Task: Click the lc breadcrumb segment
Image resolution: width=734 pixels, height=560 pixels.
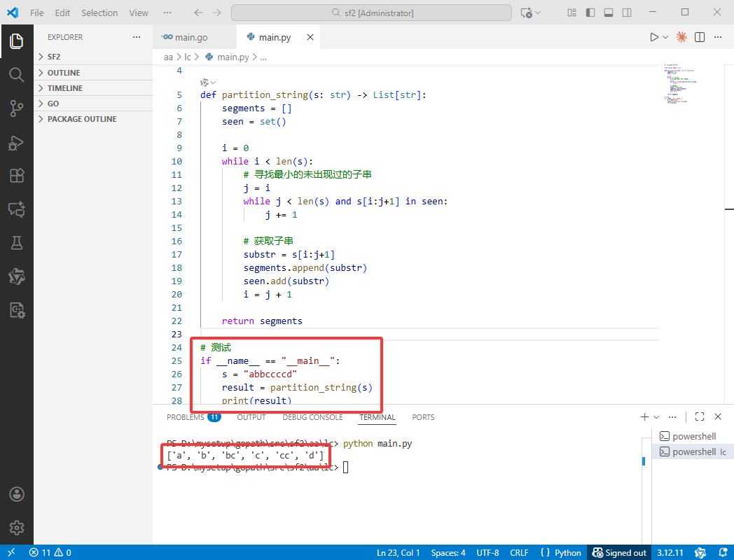Action: (x=187, y=57)
